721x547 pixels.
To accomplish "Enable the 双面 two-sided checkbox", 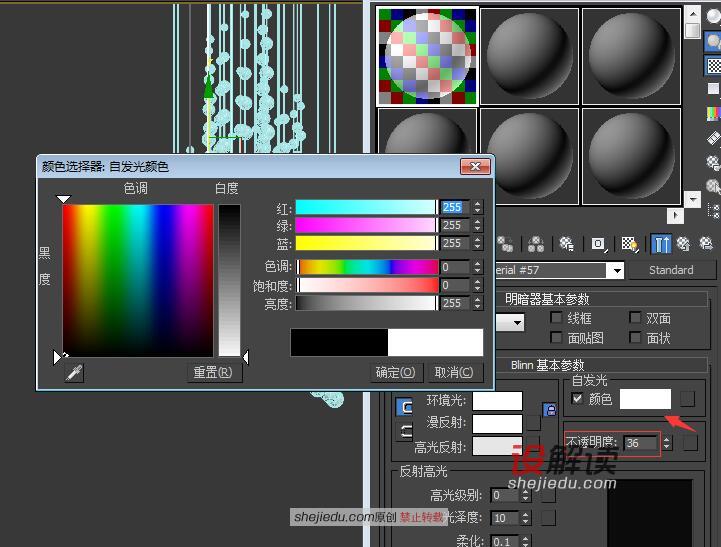I will pyautogui.click(x=635, y=318).
